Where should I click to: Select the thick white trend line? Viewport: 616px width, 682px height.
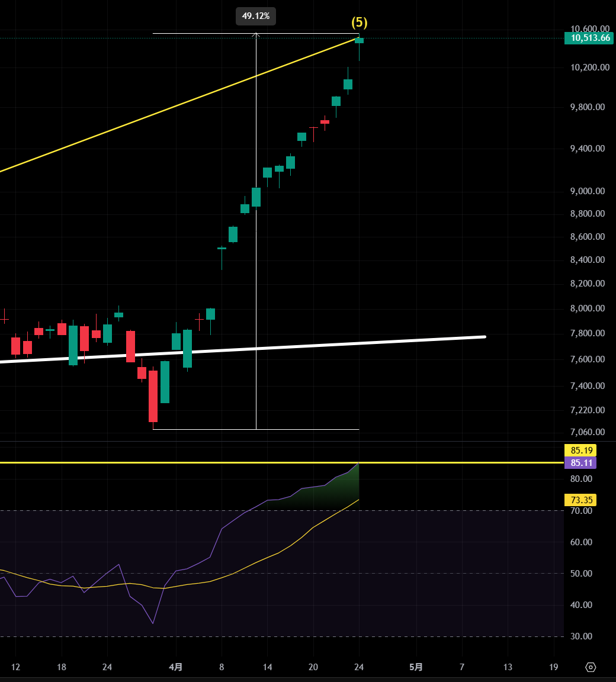coord(355,342)
